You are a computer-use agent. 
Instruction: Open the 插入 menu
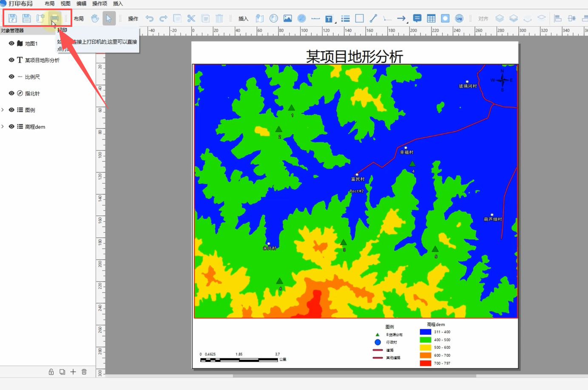click(x=118, y=4)
